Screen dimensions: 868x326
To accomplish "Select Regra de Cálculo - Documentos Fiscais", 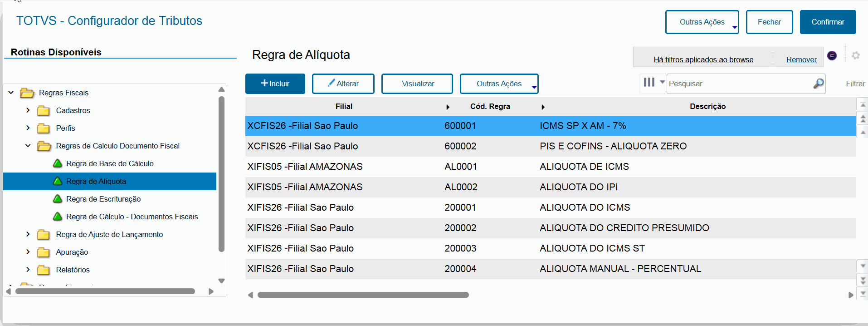I will (x=132, y=217).
